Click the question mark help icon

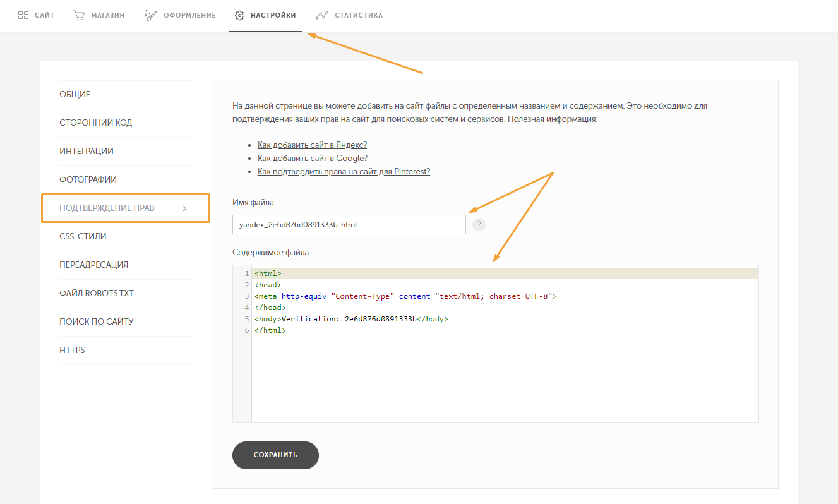pos(479,224)
